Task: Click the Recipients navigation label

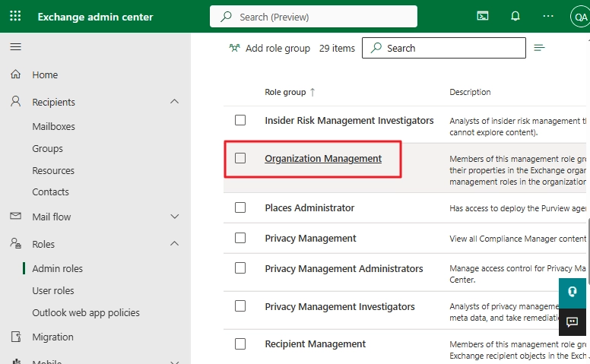Action: [53, 103]
